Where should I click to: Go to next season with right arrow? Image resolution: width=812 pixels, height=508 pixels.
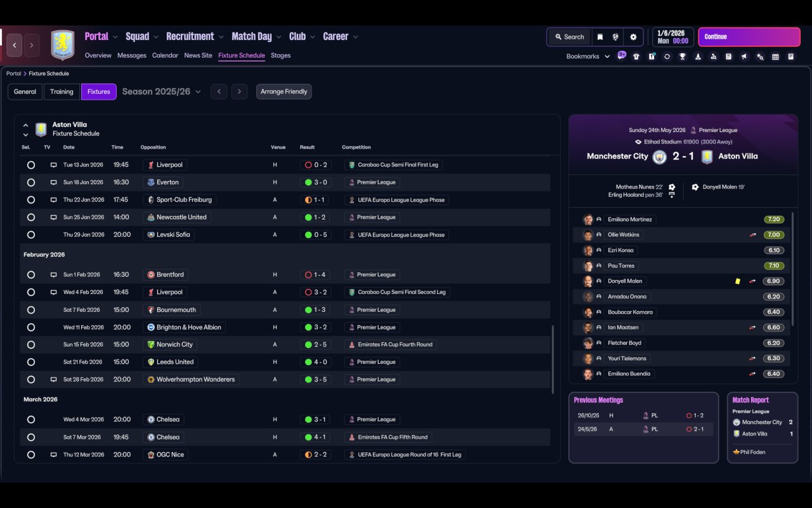click(239, 91)
